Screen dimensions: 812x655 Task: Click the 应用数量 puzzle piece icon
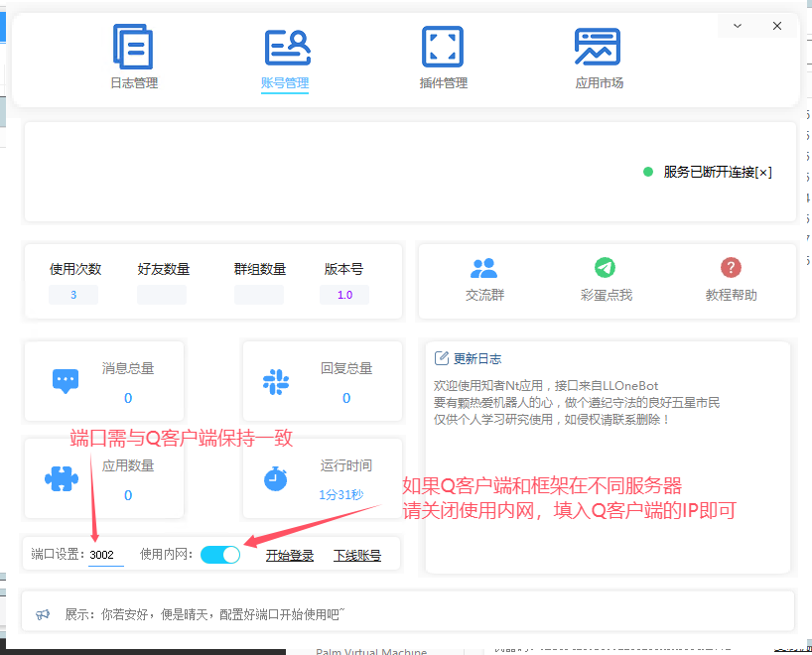[x=62, y=479]
